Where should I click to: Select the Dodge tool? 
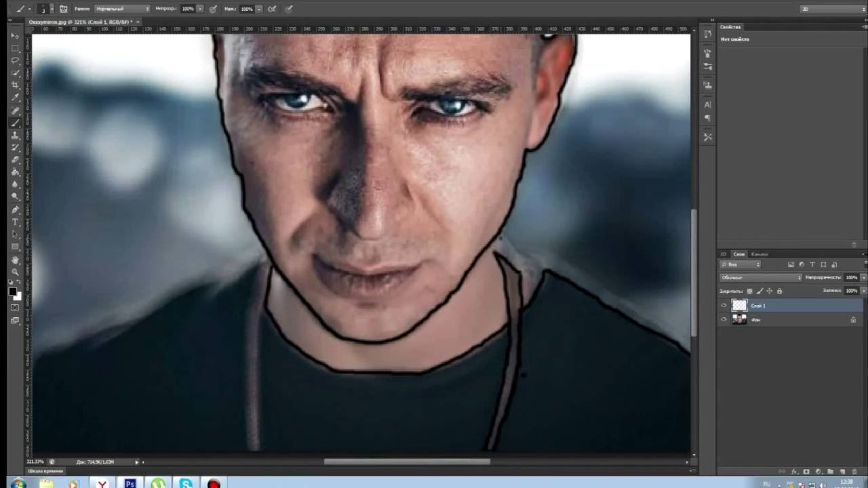(x=15, y=196)
